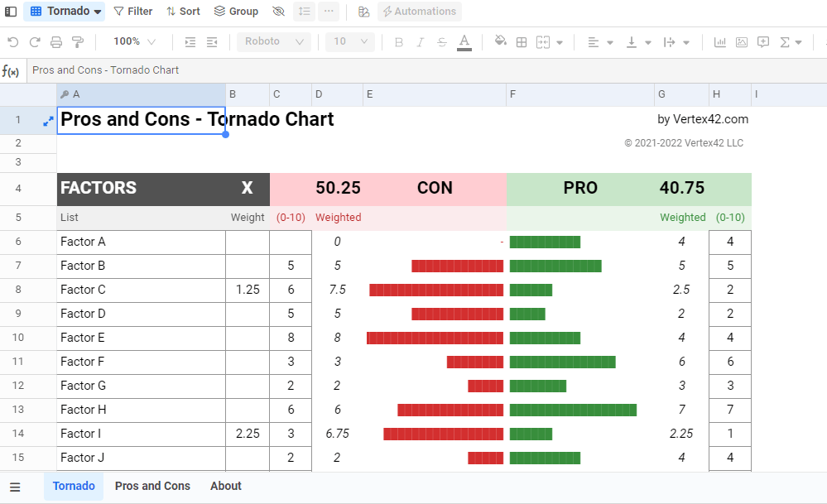Click the CON total 50.25
Screen dimensions: 827x504
click(338, 188)
